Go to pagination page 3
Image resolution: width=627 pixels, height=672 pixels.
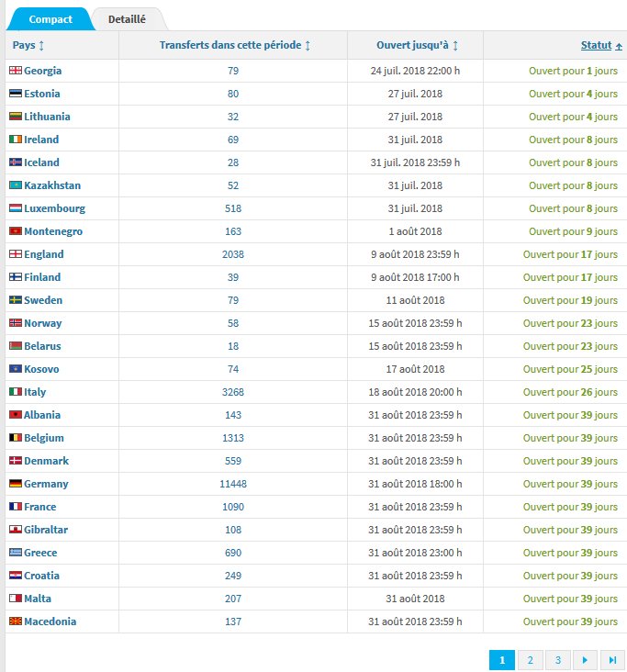[x=557, y=660]
